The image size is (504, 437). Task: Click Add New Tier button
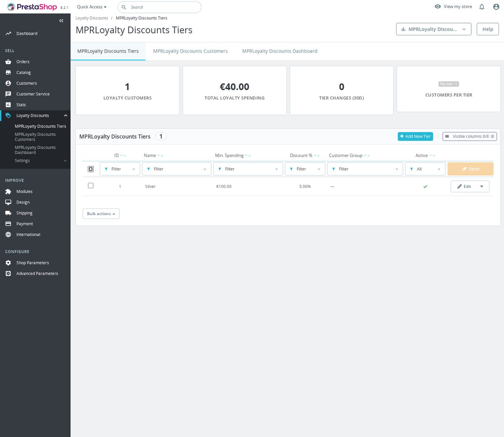pos(415,137)
